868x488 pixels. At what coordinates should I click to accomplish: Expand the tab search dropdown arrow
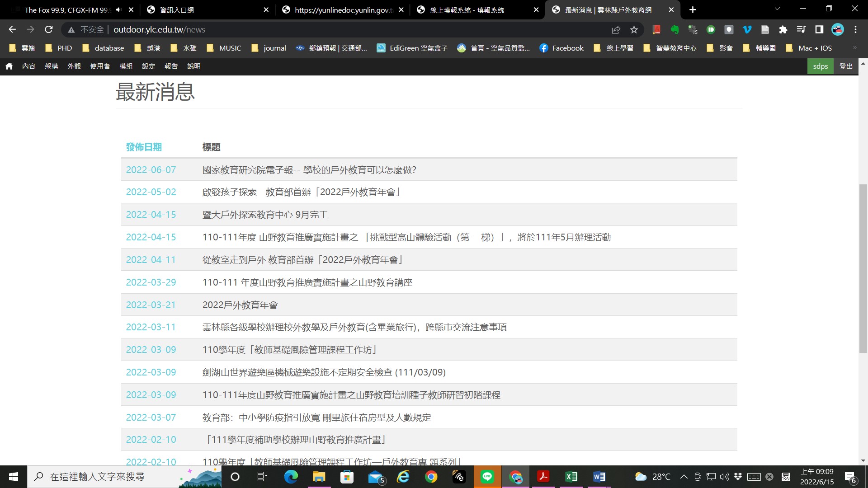778,9
